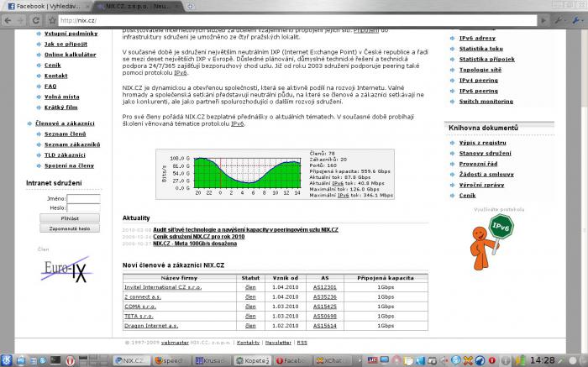The image size is (588, 367).
Task: Open the Vstupní podmínky link
Action: click(71, 34)
